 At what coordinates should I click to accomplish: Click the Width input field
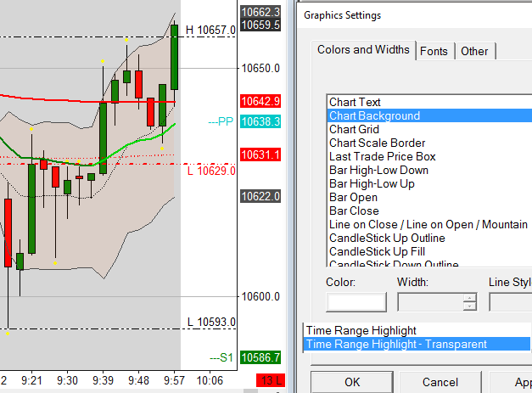click(430, 301)
